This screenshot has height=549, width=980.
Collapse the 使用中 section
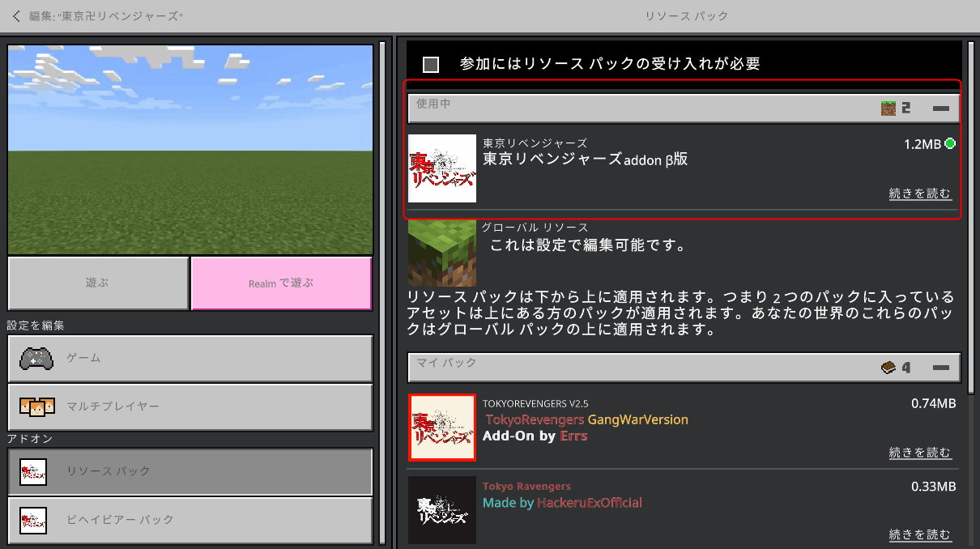pyautogui.click(x=940, y=108)
